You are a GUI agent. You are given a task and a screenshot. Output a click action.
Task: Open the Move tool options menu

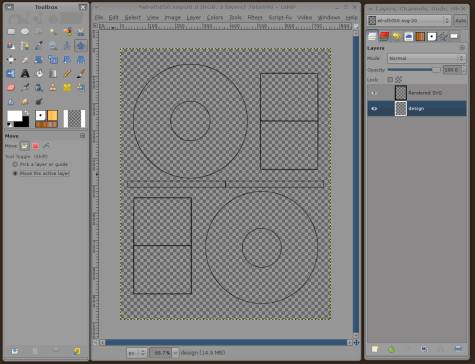pos(82,136)
